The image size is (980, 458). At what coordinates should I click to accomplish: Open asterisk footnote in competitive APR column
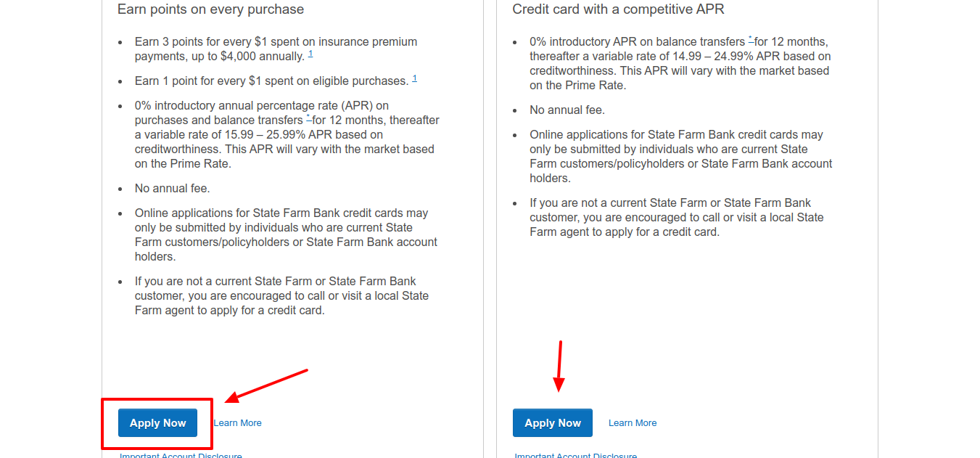coord(751,39)
